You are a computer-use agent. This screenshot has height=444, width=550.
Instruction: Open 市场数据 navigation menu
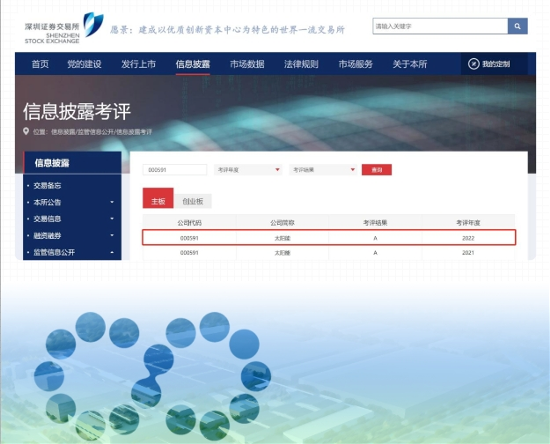tap(247, 64)
